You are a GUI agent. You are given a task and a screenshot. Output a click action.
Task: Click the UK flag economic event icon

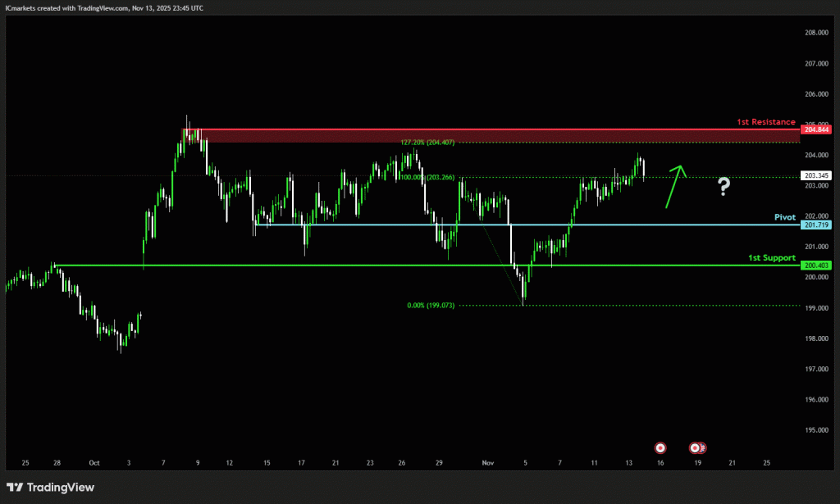[703, 447]
